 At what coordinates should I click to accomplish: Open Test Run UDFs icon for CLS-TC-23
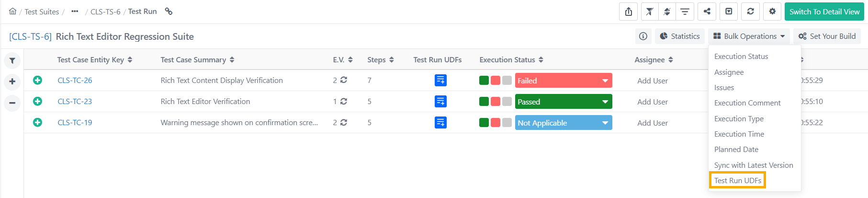coord(440,102)
